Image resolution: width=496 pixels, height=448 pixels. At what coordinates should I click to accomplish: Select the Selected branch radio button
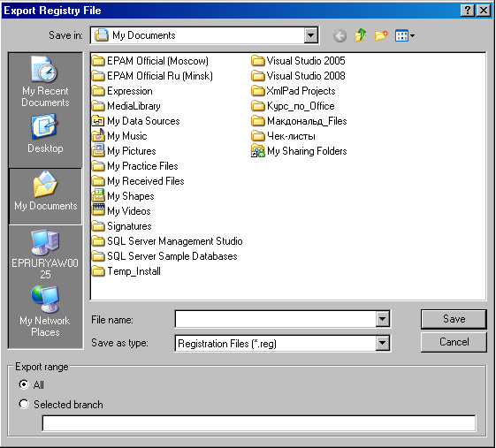coord(24,405)
